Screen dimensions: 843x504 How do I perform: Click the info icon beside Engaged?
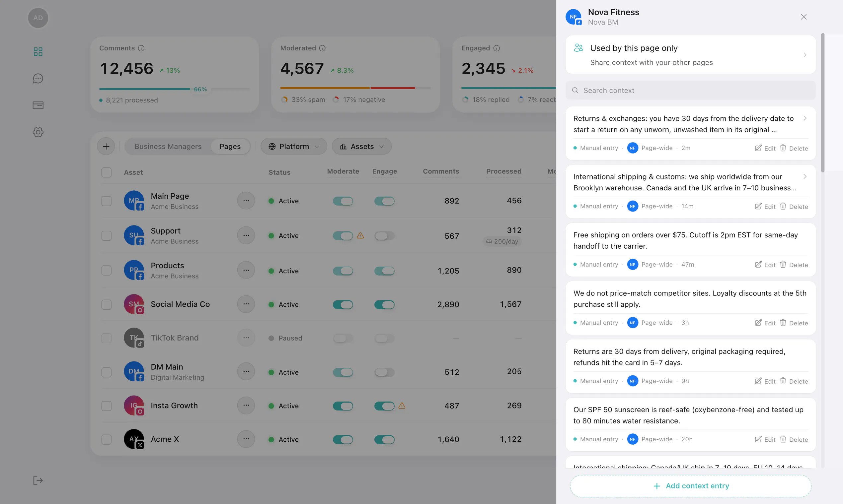pos(497,48)
